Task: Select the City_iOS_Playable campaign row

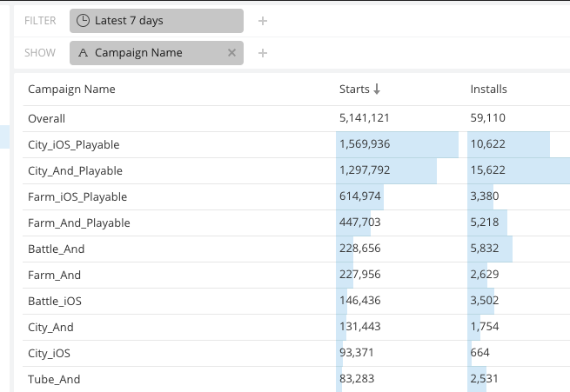Action: coord(296,145)
